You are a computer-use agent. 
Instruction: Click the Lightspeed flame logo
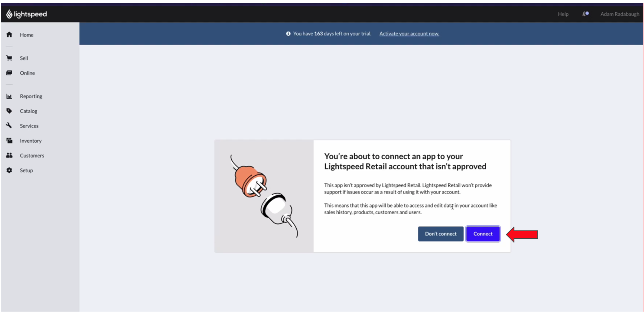(x=9, y=14)
